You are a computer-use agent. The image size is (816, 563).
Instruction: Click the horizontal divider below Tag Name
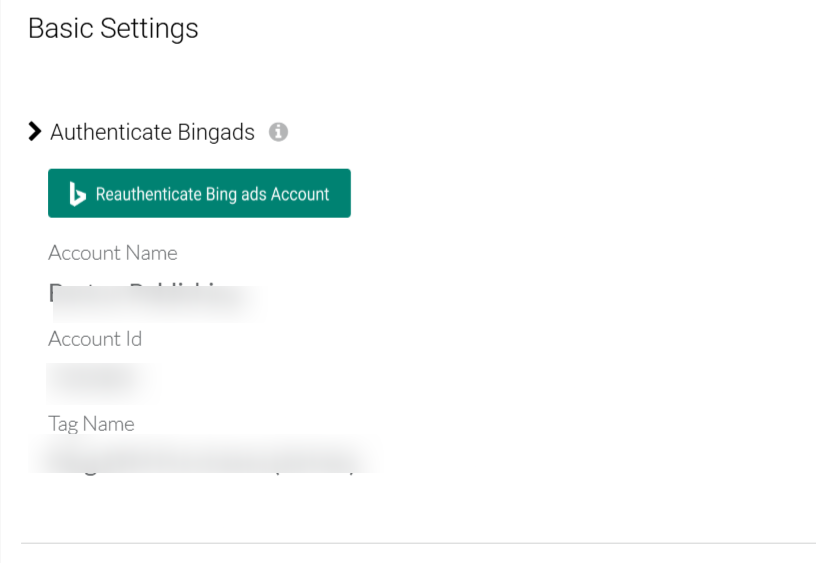tap(418, 543)
